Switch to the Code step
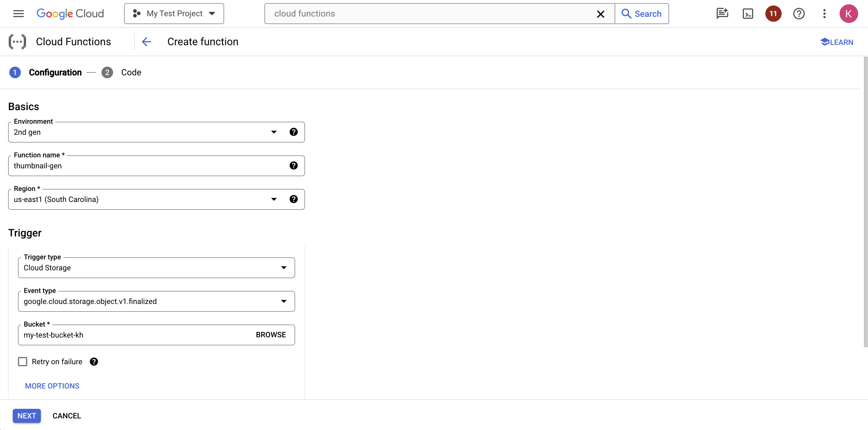This screenshot has width=868, height=430. pyautogui.click(x=131, y=72)
